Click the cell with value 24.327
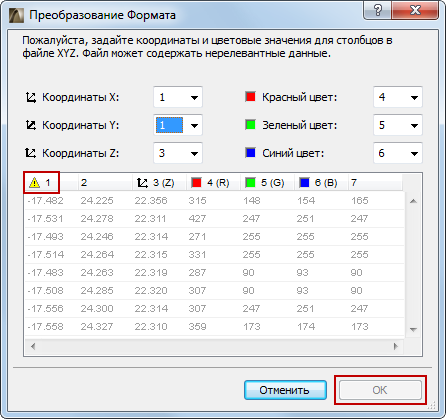The width and height of the screenshot is (446, 419). pyautogui.click(x=97, y=327)
